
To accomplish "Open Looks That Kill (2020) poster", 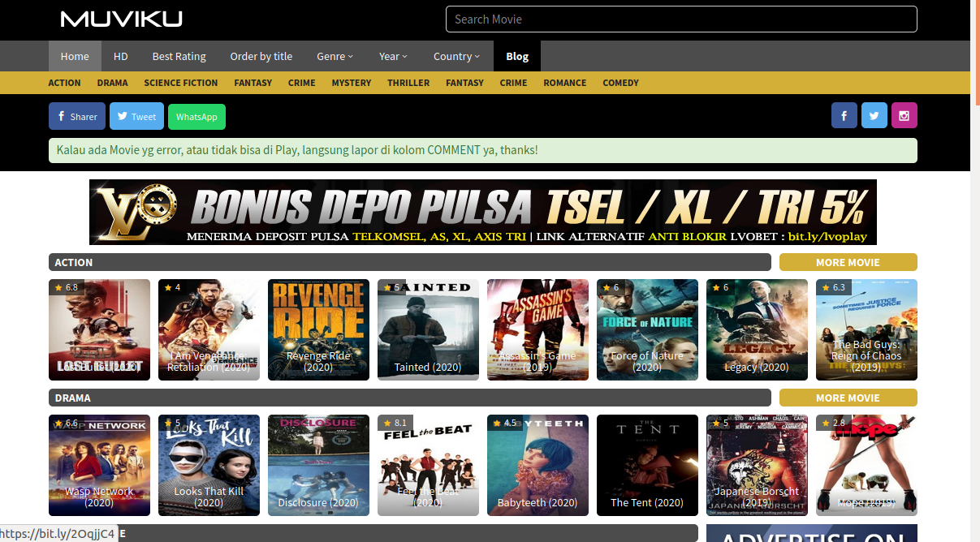I will 209,465.
